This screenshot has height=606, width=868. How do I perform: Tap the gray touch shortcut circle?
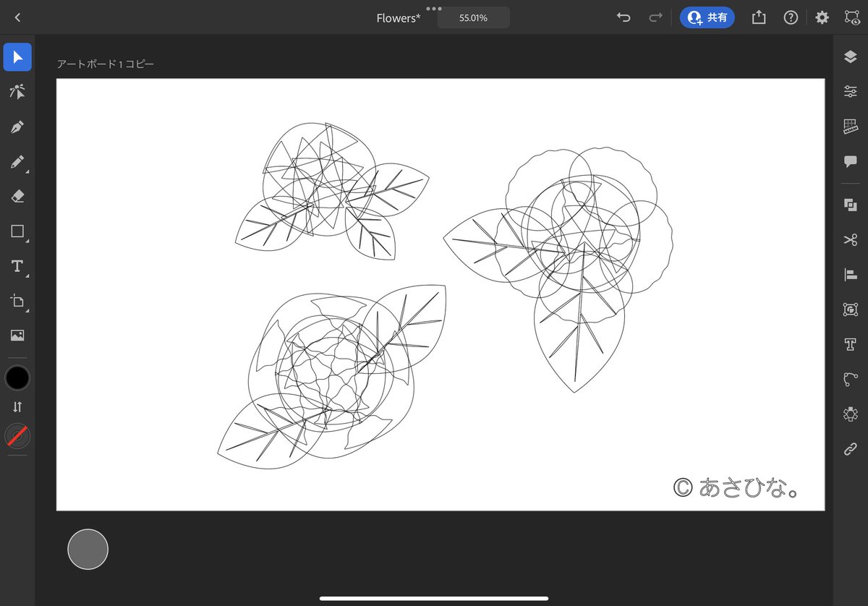coord(88,549)
